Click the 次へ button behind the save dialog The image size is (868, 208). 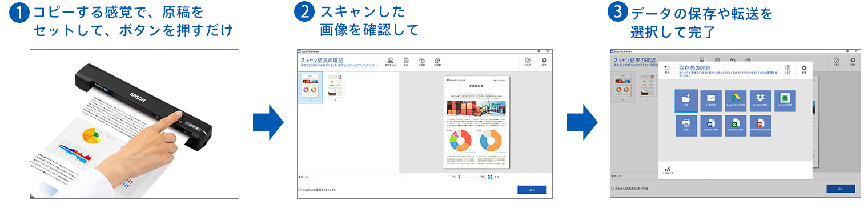[841, 189]
